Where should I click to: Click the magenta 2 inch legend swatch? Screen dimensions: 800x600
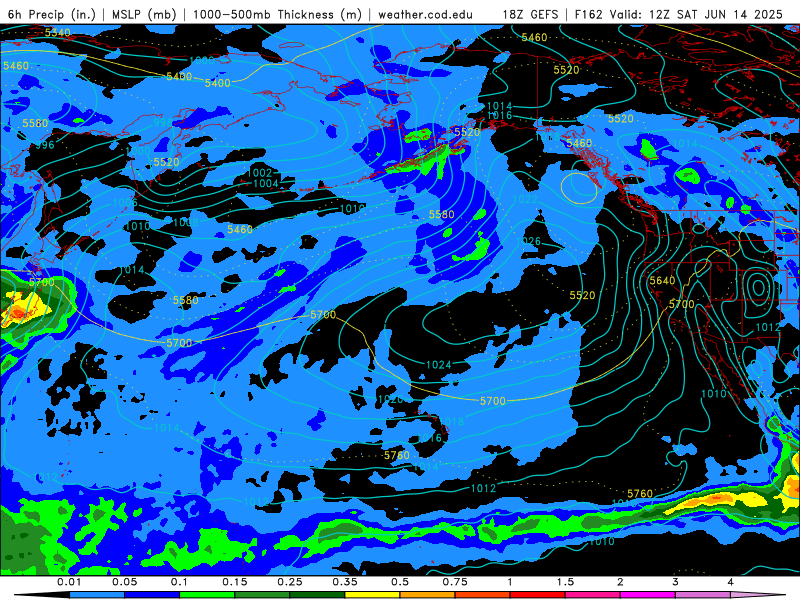(x=648, y=595)
